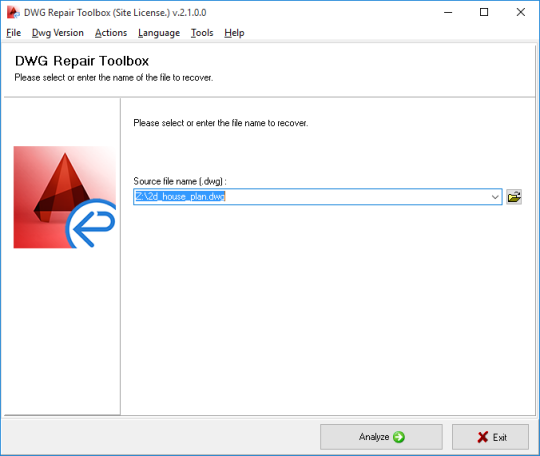Click the application icon in title bar
This screenshot has width=540, height=456.
click(x=13, y=12)
